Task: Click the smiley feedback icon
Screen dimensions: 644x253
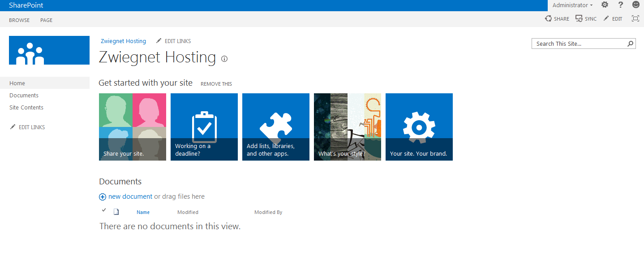Action: point(636,5)
